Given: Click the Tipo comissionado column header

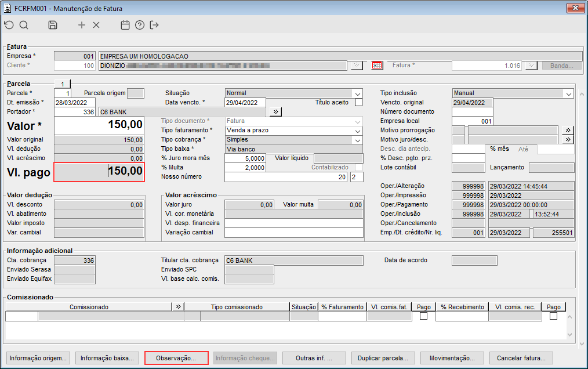Looking at the screenshot, I should (237, 307).
